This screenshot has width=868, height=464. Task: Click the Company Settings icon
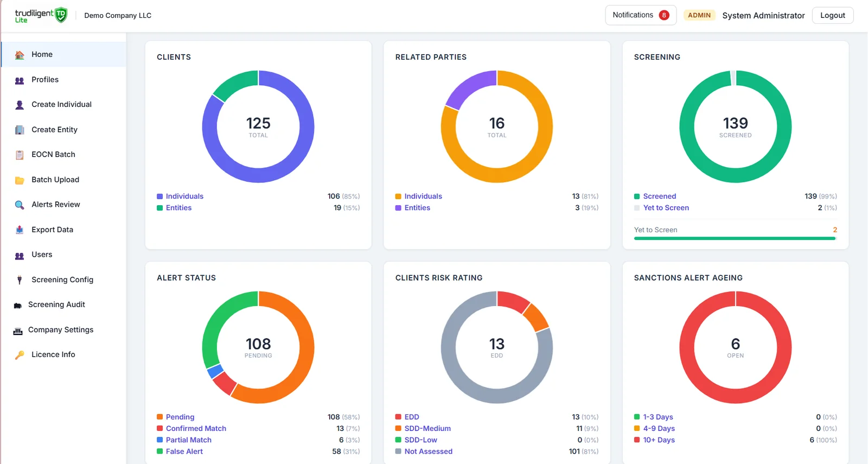[18, 330]
